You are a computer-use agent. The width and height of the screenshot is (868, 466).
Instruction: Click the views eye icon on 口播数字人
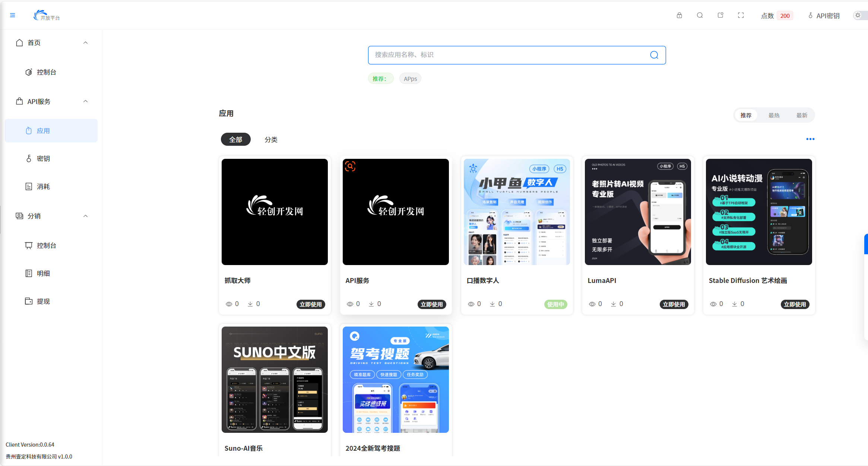[471, 304]
